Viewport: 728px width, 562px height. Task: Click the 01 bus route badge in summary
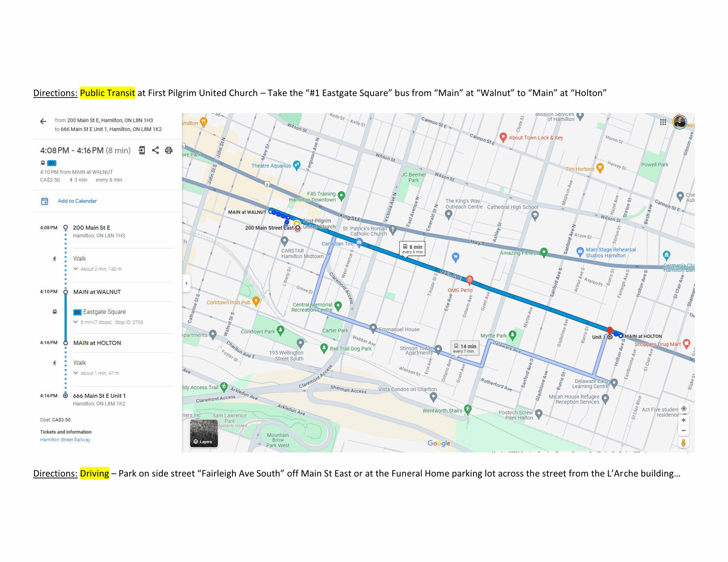tap(52, 163)
